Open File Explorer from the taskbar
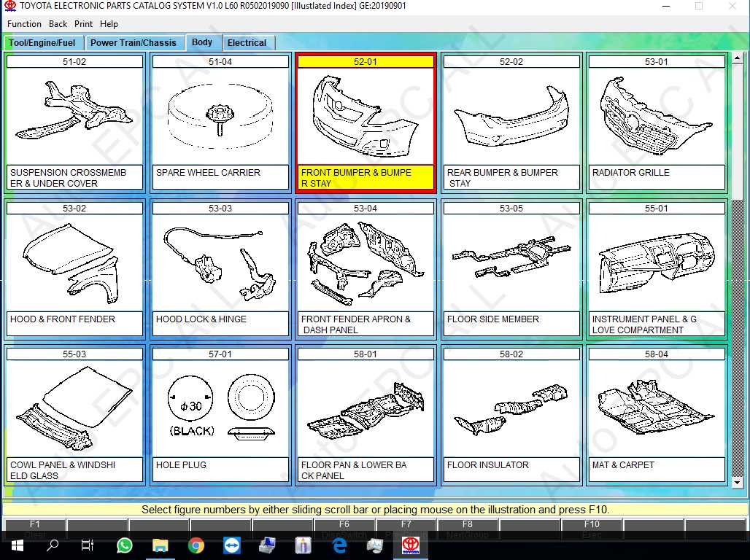This screenshot has height=560, width=750. [x=161, y=545]
